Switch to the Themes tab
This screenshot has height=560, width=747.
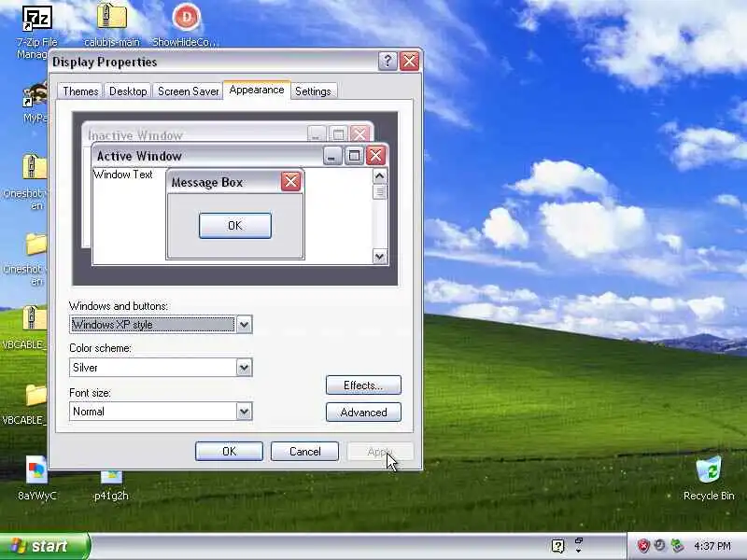[80, 91]
